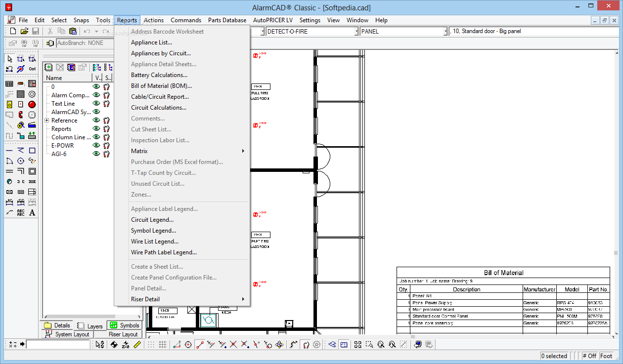Toggle E-POWR layer visibility

click(x=96, y=145)
